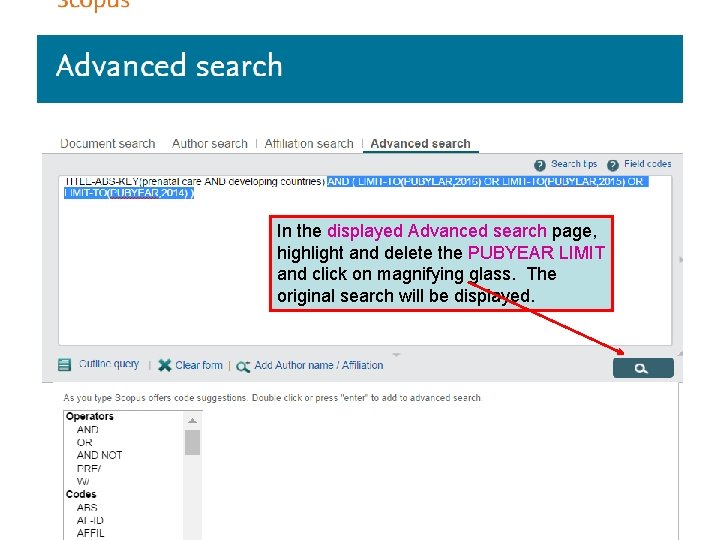Click the Outline query icon
720x540 pixels.
pyautogui.click(x=65, y=365)
